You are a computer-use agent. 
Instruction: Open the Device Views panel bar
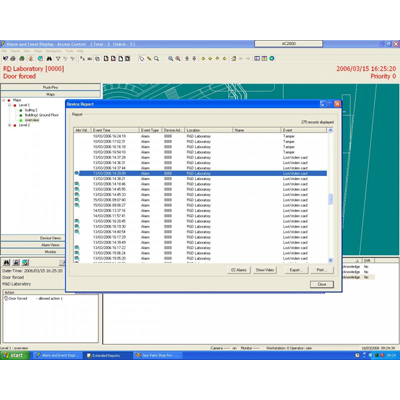(x=33, y=238)
